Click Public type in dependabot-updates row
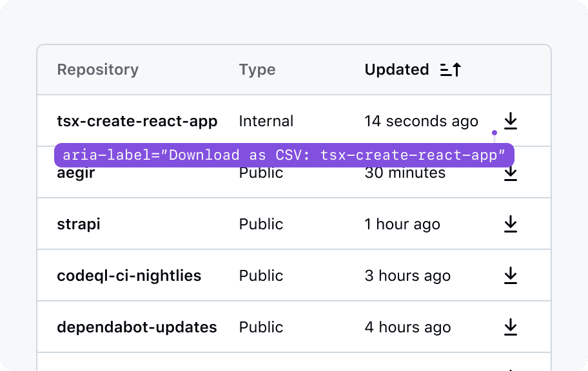Screen dimensions: 588x371 point(261,327)
